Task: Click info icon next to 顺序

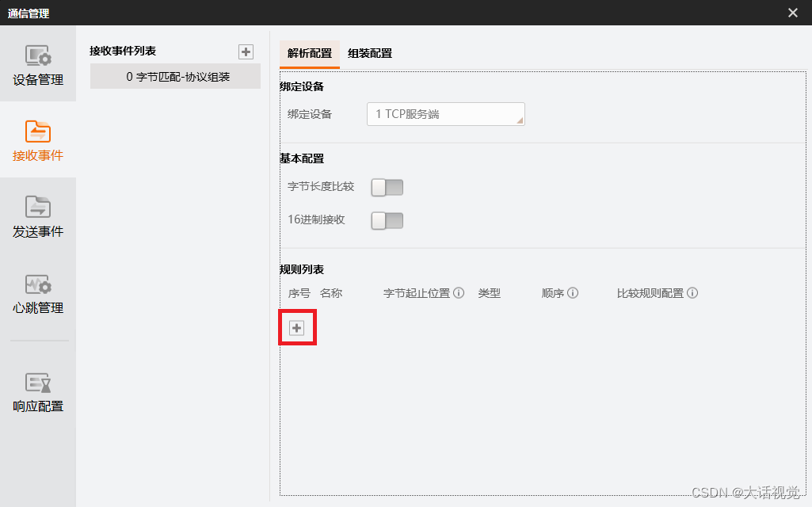Action: coord(573,293)
